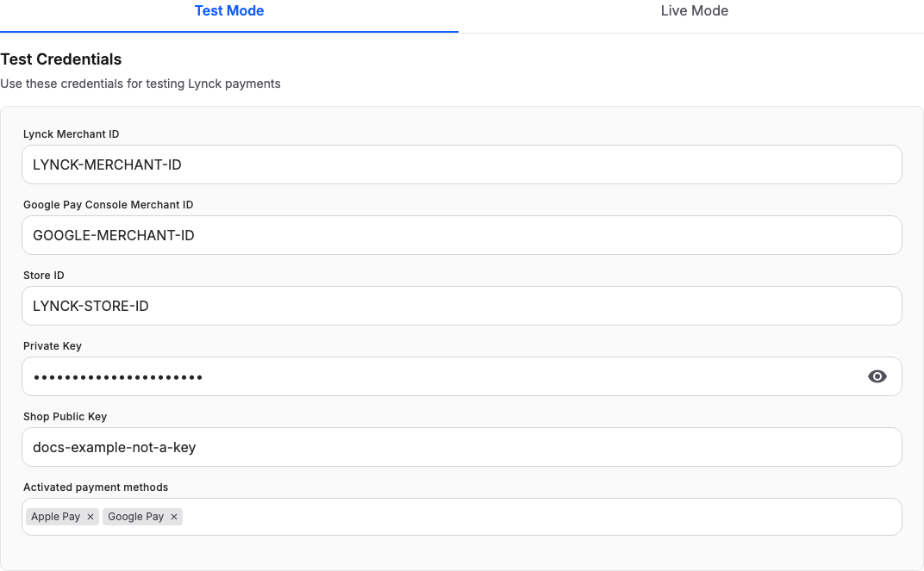
Task: Edit the Shop Public Key field
Action: coord(461,447)
